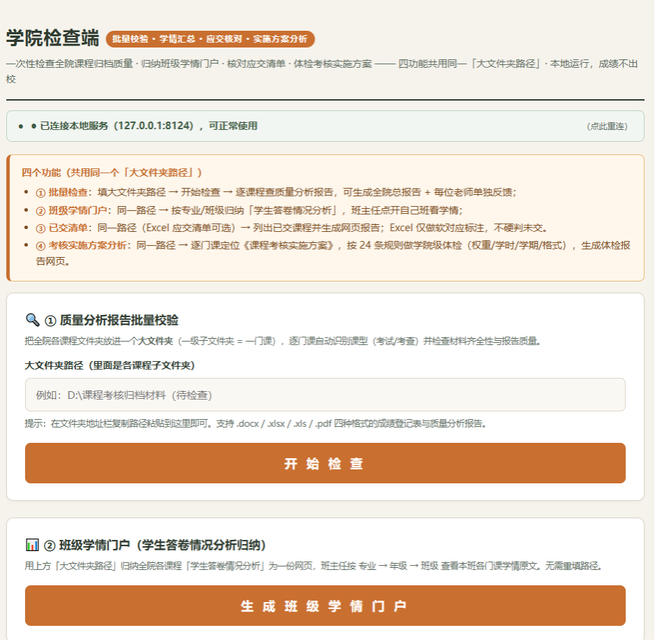This screenshot has width=655, height=644.
Task: Click the section heading ② 班级学情门户（学生答卷情况分析归纳）
Action: point(155,545)
